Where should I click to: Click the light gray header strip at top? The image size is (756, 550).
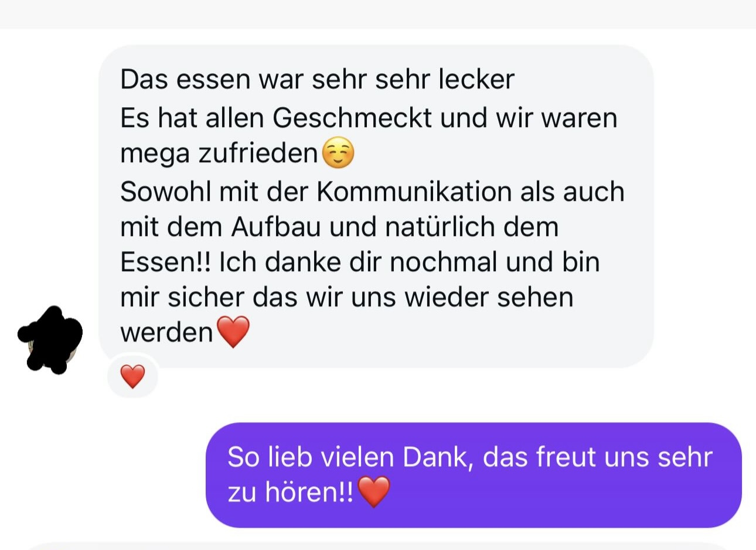tap(378, 14)
